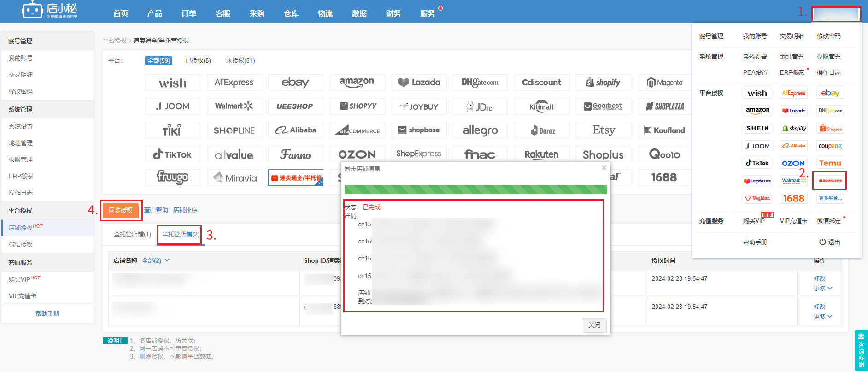
Task: Select the 全部(59) platform filter
Action: (x=159, y=60)
